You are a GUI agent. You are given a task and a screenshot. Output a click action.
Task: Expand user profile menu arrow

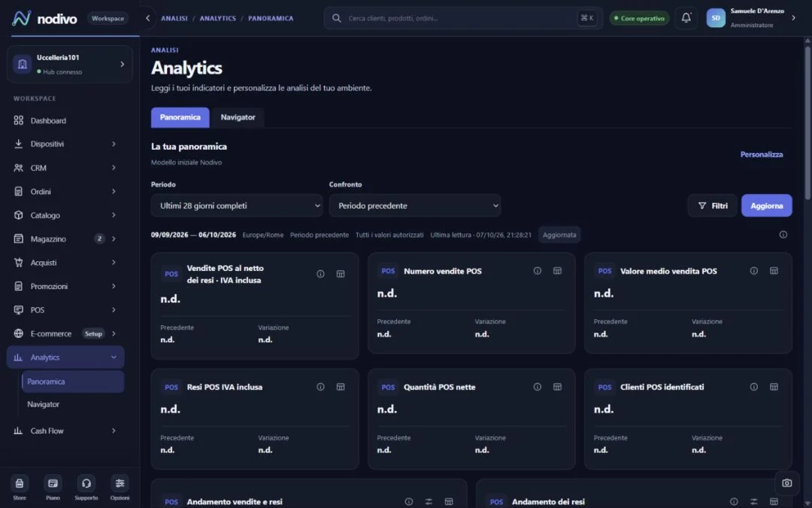click(x=793, y=18)
